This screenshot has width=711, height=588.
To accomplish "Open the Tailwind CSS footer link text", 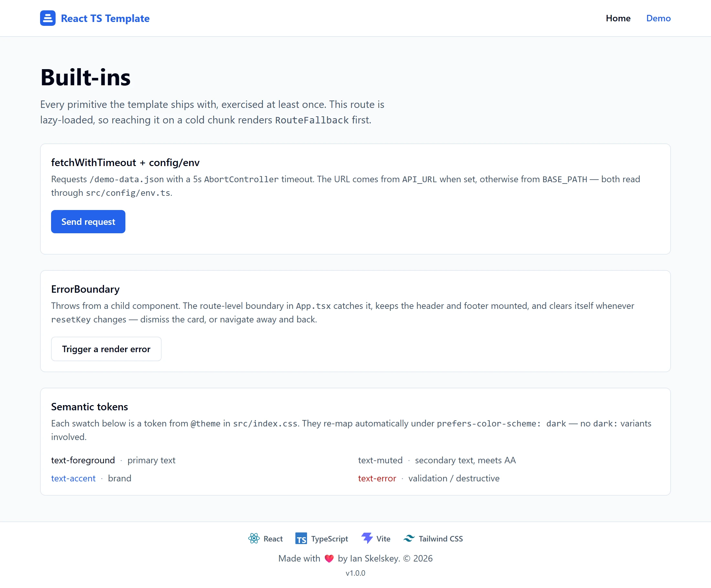I will 440,539.
